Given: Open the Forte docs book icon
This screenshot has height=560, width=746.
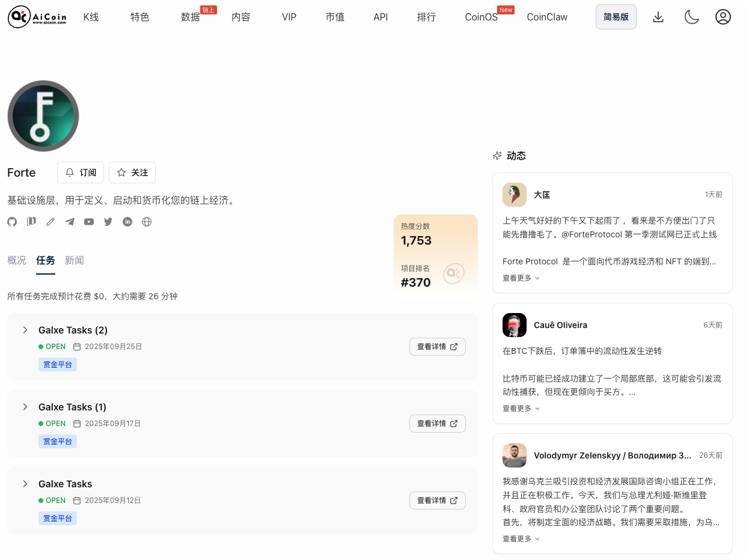Looking at the screenshot, I should point(31,222).
